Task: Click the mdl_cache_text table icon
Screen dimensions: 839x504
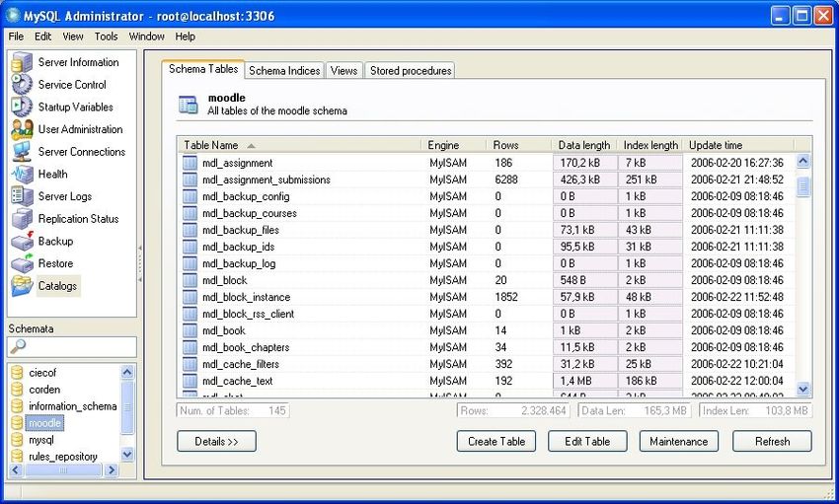Action: click(190, 381)
